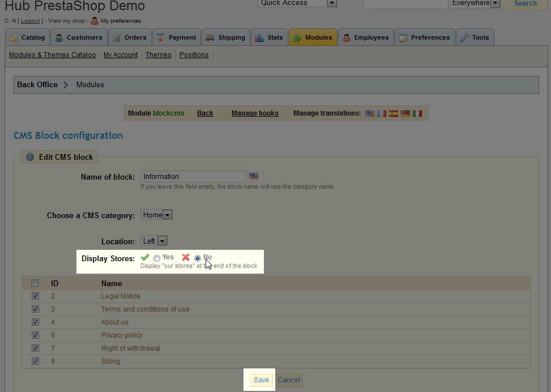This screenshot has width=551, height=392.
Task: Click the My preferences user icon
Action: pos(95,21)
